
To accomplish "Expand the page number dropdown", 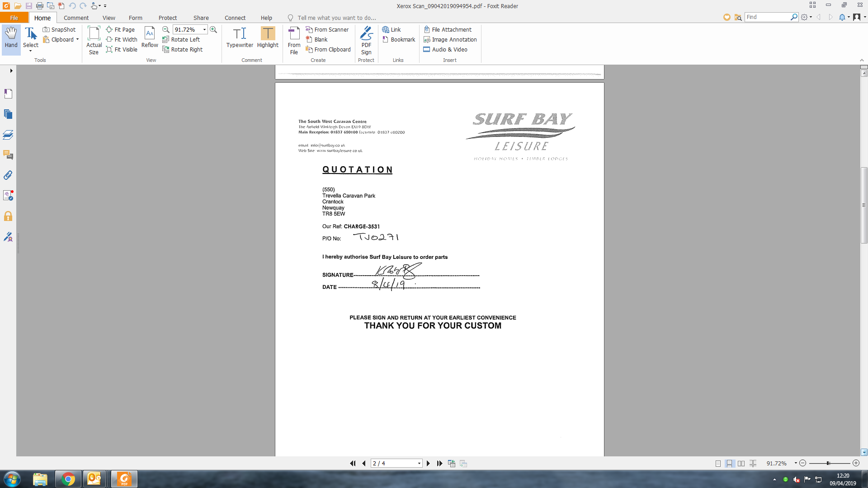I will tap(419, 464).
